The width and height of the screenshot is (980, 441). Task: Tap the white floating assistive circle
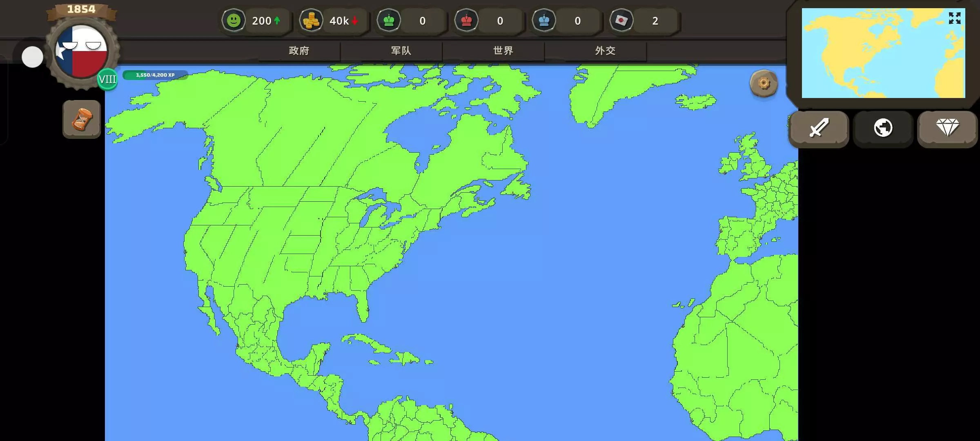(x=32, y=57)
